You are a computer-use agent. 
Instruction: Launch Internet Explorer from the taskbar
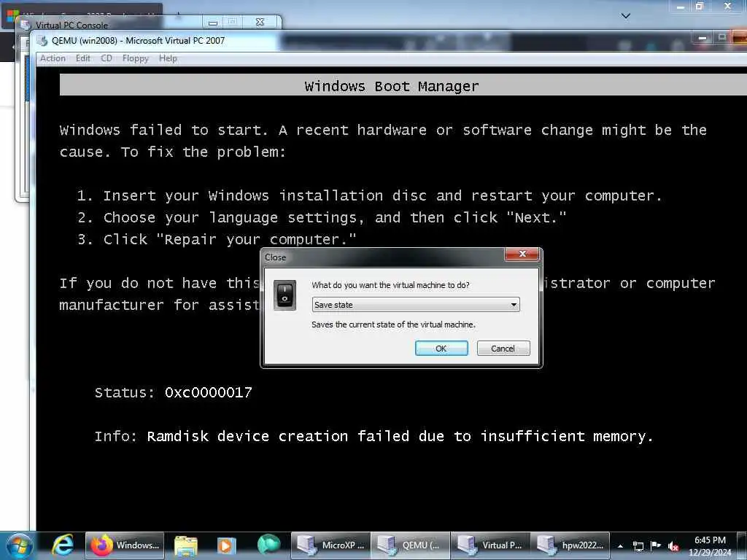[63, 545]
